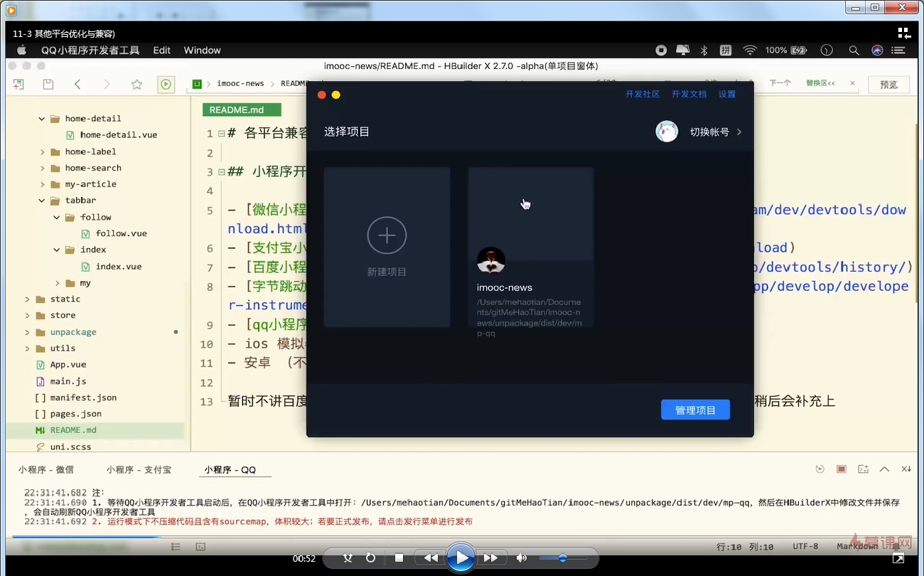
Task: Click the plus icon to create new project
Action: pyautogui.click(x=387, y=235)
